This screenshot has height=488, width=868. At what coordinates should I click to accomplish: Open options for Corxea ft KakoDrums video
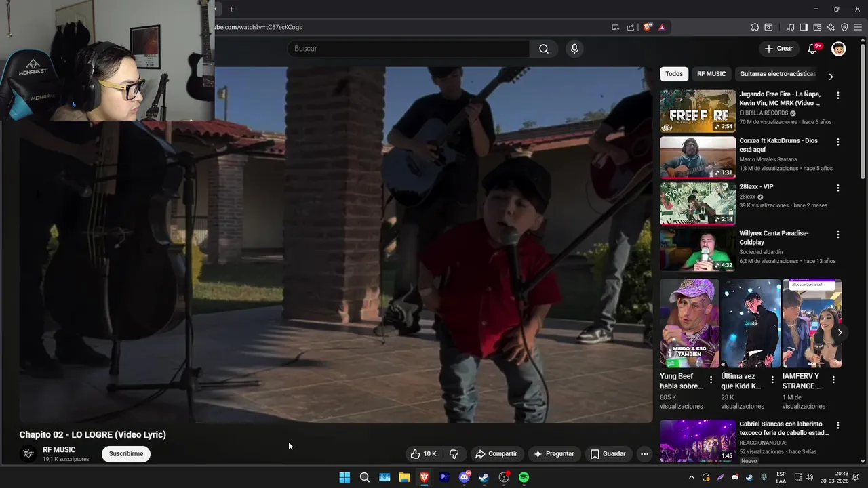[838, 142]
